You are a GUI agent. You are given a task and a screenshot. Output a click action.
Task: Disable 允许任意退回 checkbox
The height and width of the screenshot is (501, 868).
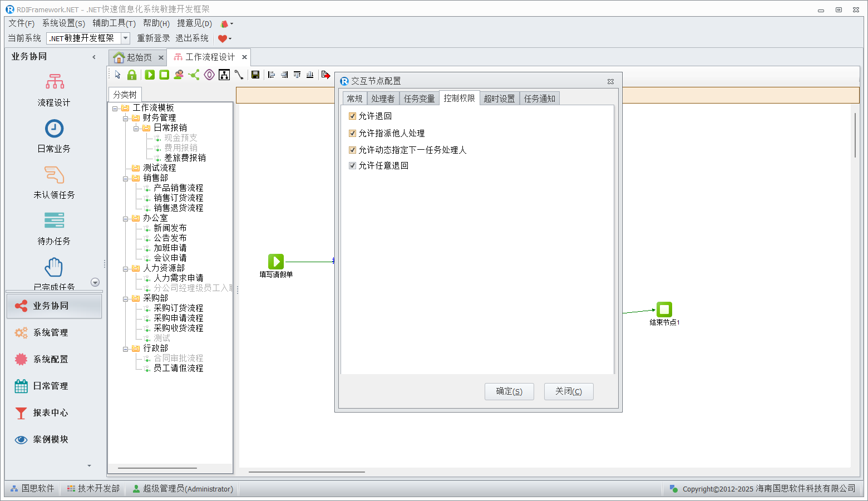[352, 165]
